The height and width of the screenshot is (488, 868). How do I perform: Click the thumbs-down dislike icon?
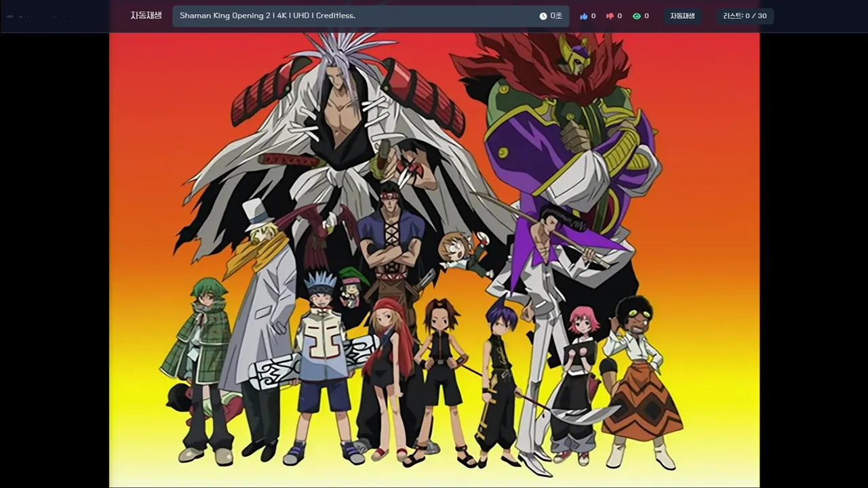coord(610,16)
